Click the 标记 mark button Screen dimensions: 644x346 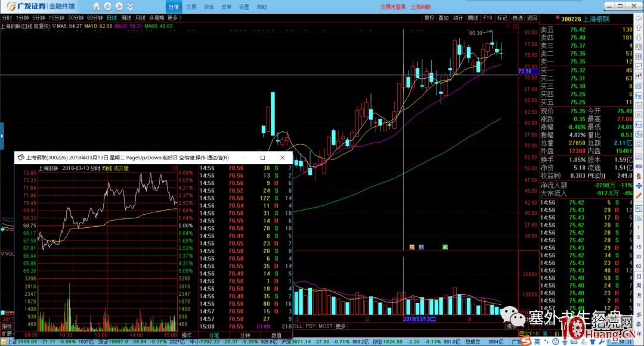(x=502, y=18)
